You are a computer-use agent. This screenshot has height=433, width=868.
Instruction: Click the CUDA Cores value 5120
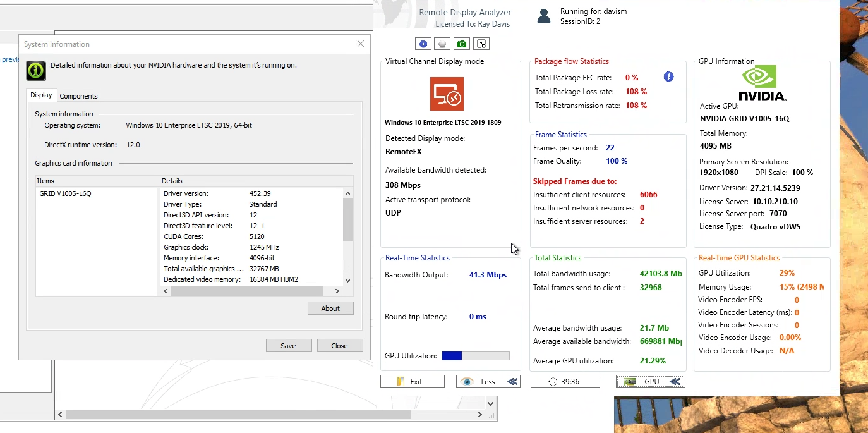pyautogui.click(x=257, y=236)
